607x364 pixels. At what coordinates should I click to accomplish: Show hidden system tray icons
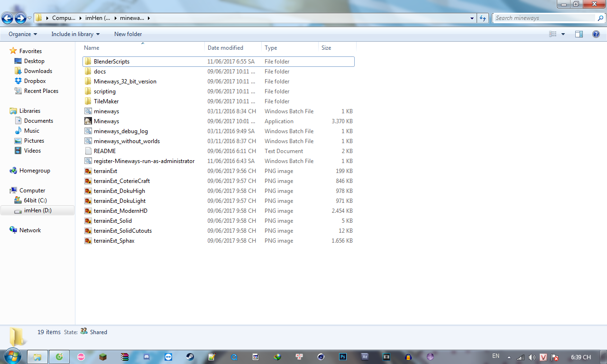(x=509, y=357)
